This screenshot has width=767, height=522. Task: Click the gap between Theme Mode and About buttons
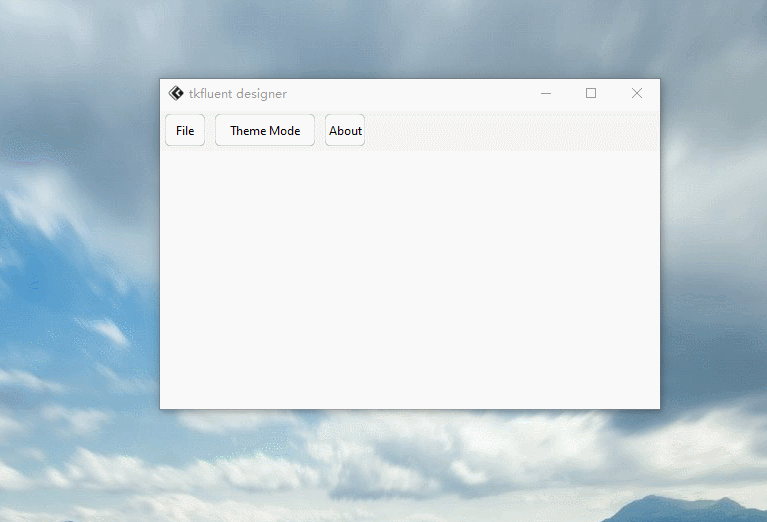point(320,130)
